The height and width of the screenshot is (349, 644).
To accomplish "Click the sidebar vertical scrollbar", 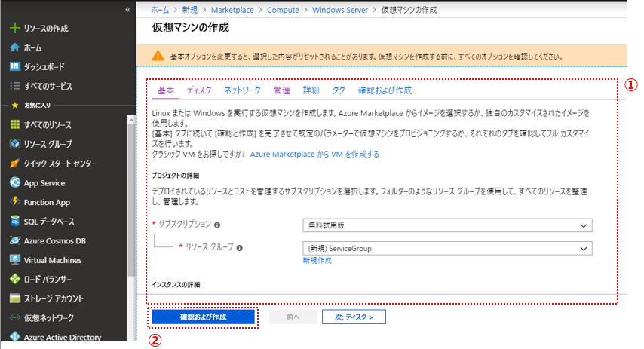I will click(131, 200).
